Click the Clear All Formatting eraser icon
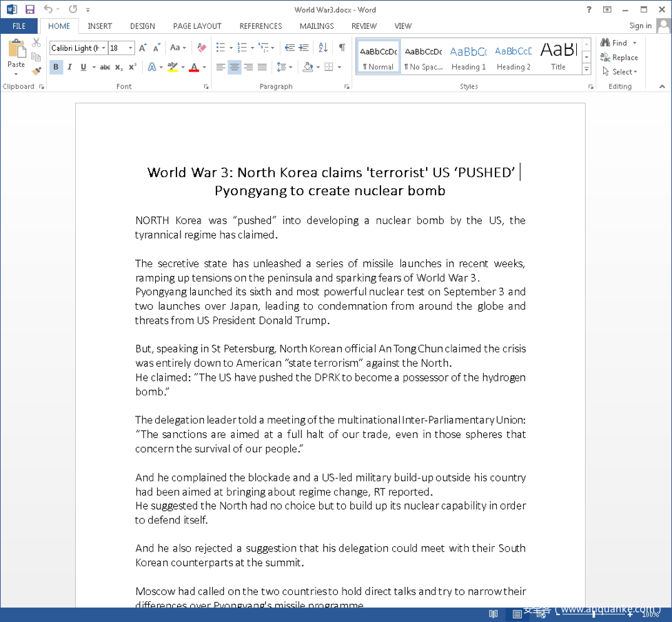 point(201,48)
